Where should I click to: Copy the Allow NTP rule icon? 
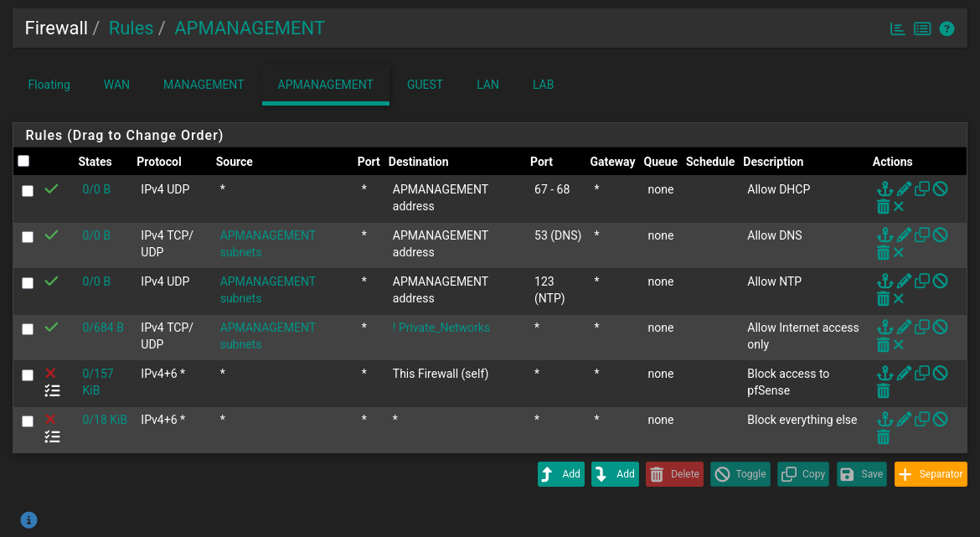coord(922,281)
